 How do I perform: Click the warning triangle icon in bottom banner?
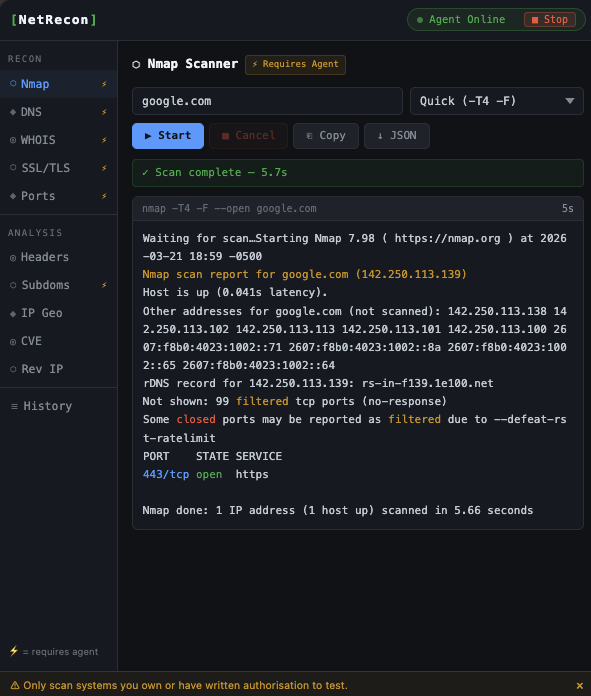pos(15,685)
